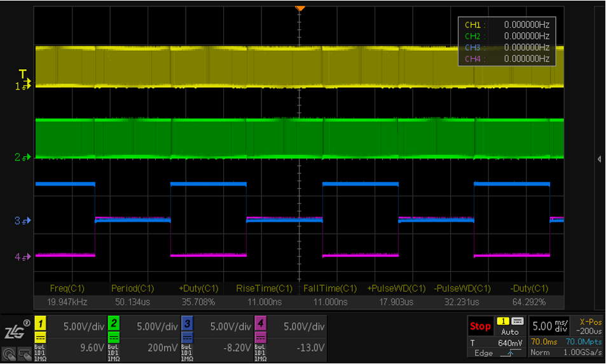This screenshot has height=364, width=606.
Task: Toggle green channel 2 button
Action: [114, 324]
